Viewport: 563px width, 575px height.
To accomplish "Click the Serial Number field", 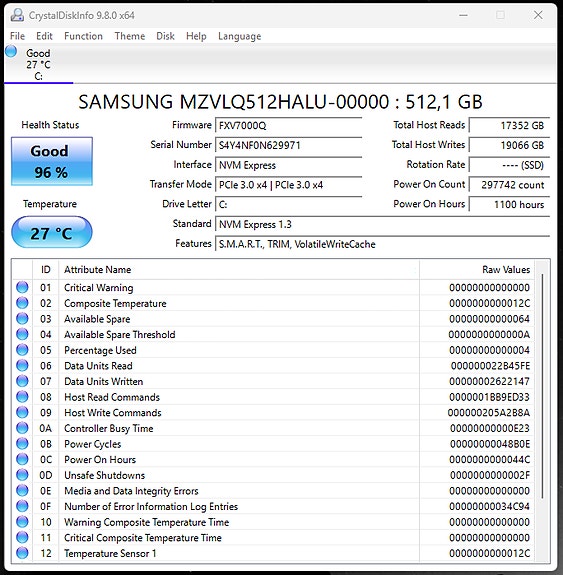I will pos(289,145).
